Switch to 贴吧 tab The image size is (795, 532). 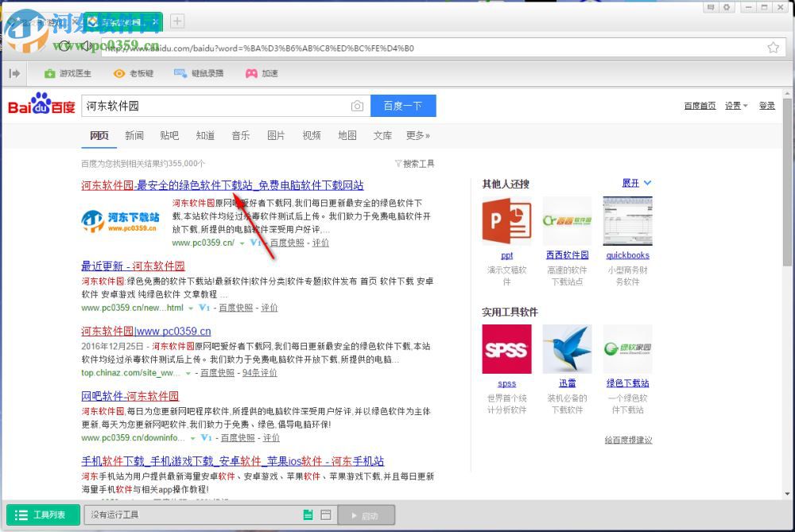tap(169, 135)
